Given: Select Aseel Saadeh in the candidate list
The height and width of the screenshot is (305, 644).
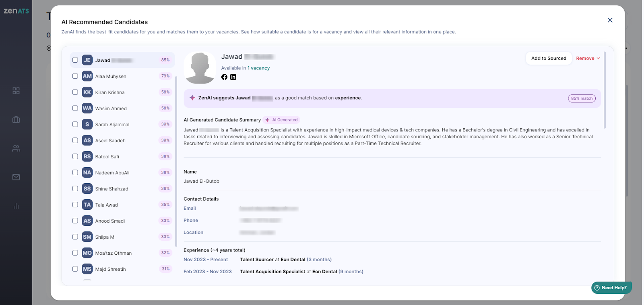Looking at the screenshot, I should click(122, 140).
